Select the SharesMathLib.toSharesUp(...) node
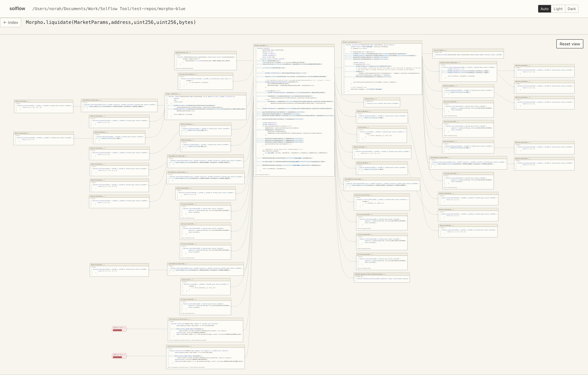This screenshot has width=588, height=375. tap(205, 161)
